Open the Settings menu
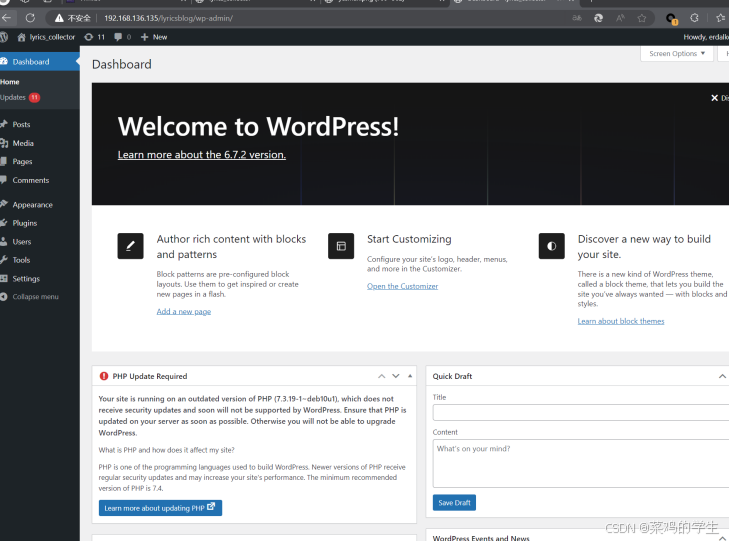The image size is (730, 541). (x=26, y=278)
